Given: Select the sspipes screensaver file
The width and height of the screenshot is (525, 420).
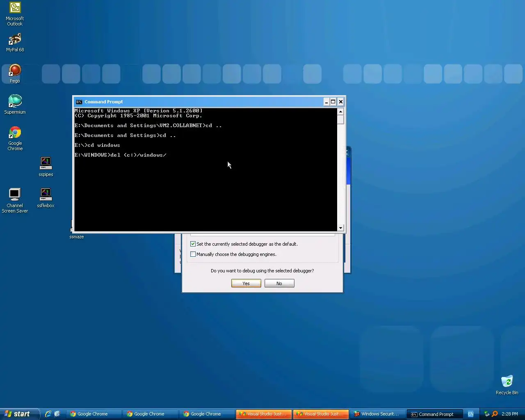Looking at the screenshot, I should tap(46, 167).
